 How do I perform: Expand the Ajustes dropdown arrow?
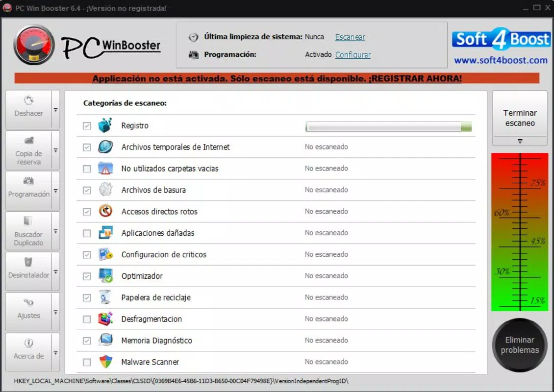point(56,312)
